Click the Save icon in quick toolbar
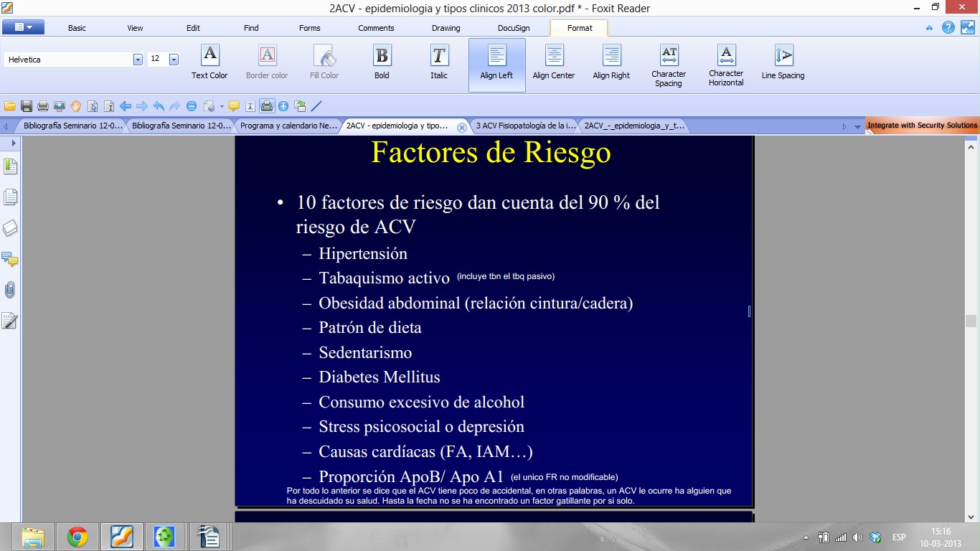 (x=27, y=106)
